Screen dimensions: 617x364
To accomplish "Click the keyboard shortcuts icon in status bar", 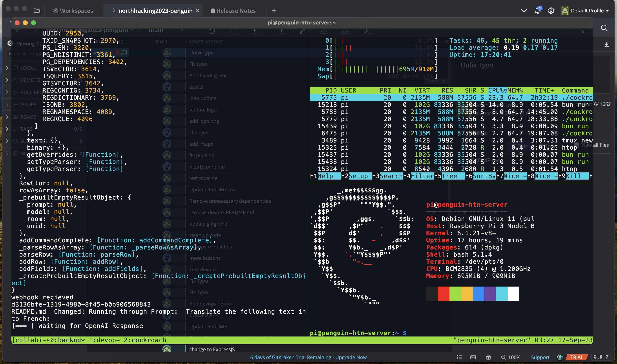I will (x=473, y=357).
